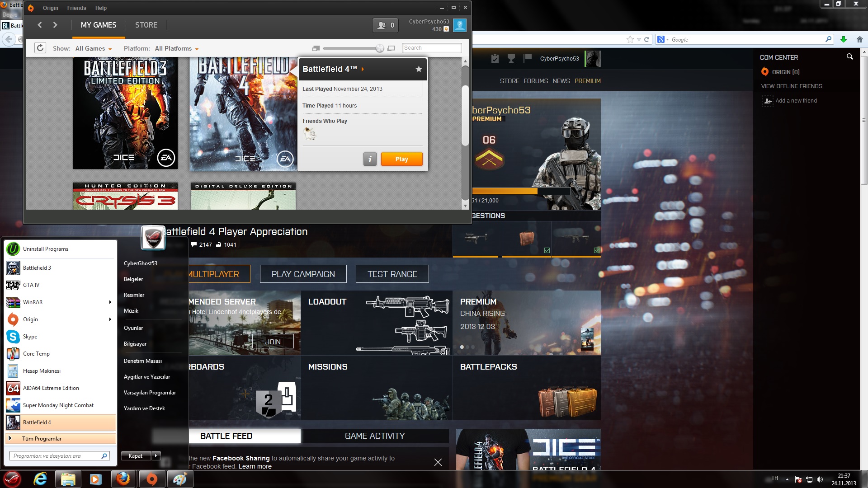
Task: Open the Origin friends counter button
Action: (x=386, y=25)
